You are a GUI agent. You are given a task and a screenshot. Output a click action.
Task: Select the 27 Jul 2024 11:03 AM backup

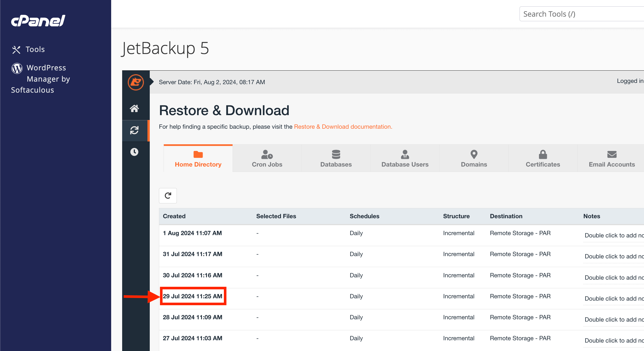192,338
